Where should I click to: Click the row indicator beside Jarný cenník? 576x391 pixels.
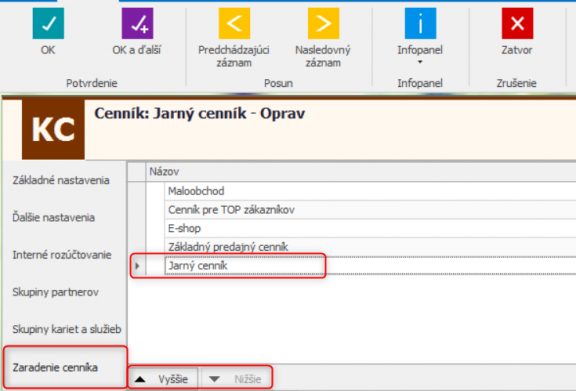point(137,265)
